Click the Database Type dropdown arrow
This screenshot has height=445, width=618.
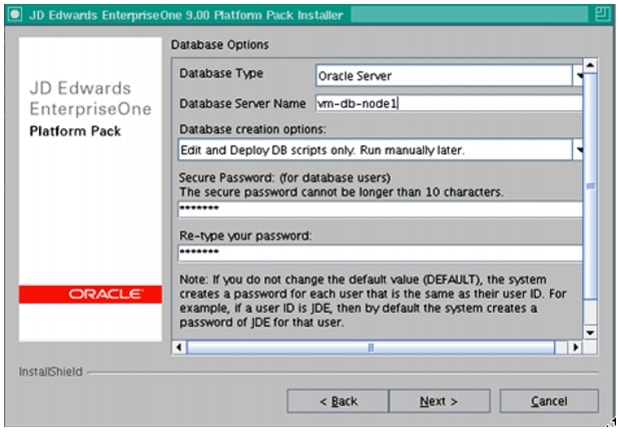pos(578,76)
